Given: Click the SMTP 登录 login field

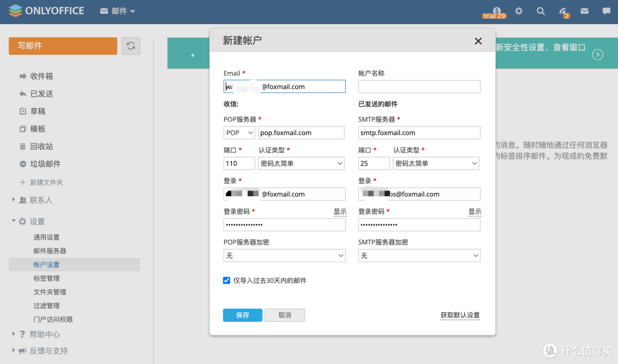Looking at the screenshot, I should [419, 194].
